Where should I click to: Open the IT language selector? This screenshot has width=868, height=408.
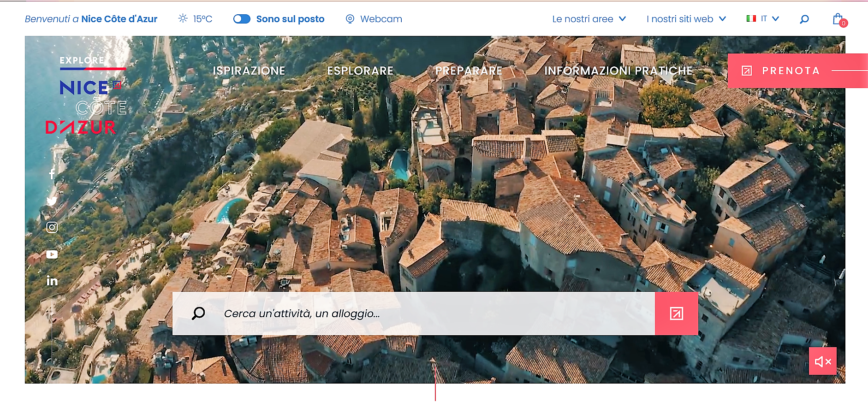pyautogui.click(x=763, y=19)
